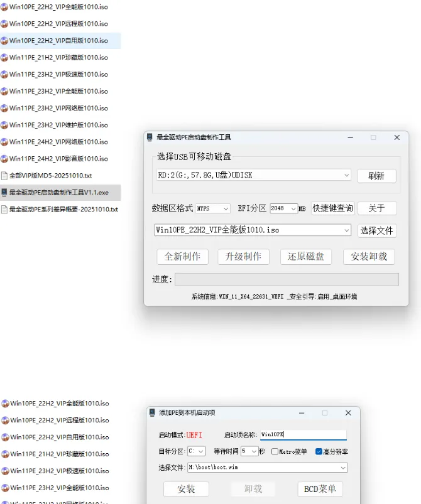This screenshot has height=504, width=421.
Task: Click the disc icon of Win11PE_24H2_VIP网络版1010.iso
Action: pyautogui.click(x=4, y=142)
